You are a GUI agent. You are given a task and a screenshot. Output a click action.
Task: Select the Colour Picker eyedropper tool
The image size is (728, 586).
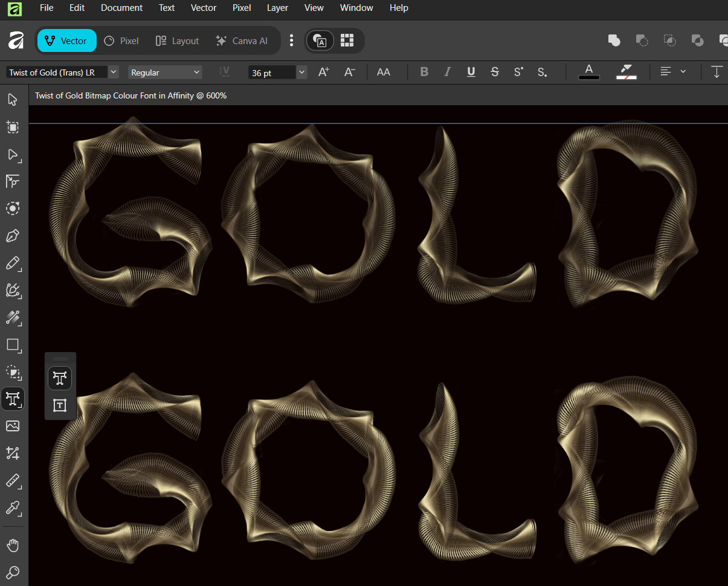pos(13,508)
